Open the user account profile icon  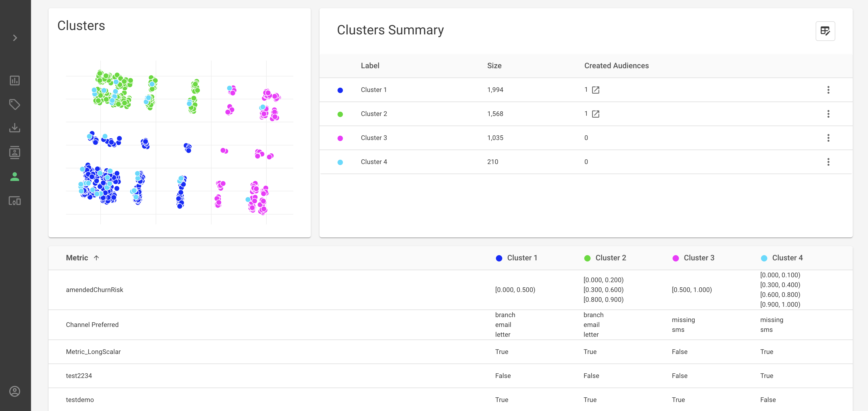(x=15, y=391)
